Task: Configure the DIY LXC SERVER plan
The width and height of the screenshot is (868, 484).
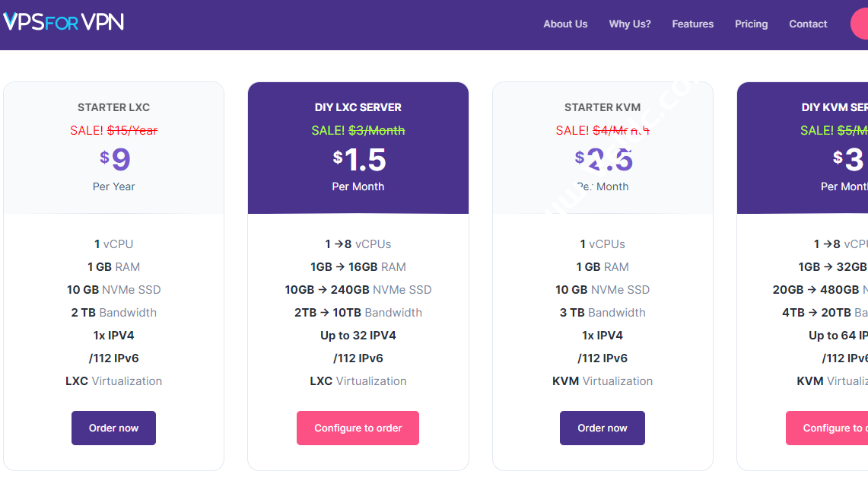Action: (x=358, y=428)
